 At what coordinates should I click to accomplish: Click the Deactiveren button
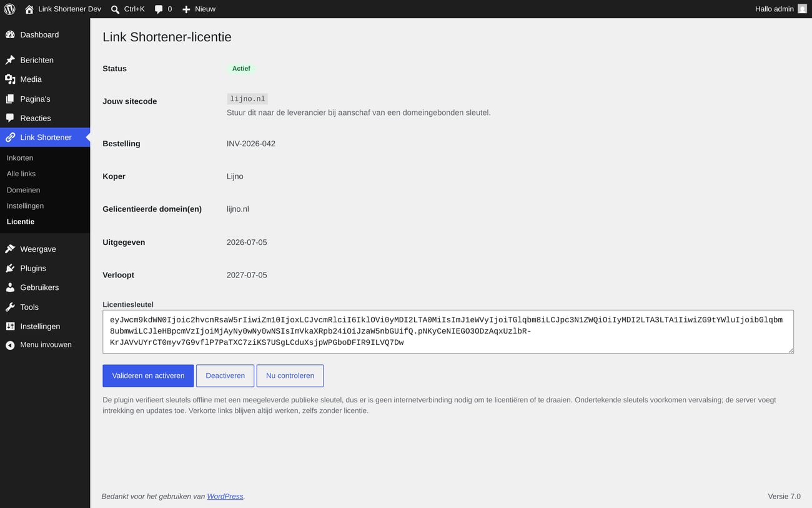point(225,376)
